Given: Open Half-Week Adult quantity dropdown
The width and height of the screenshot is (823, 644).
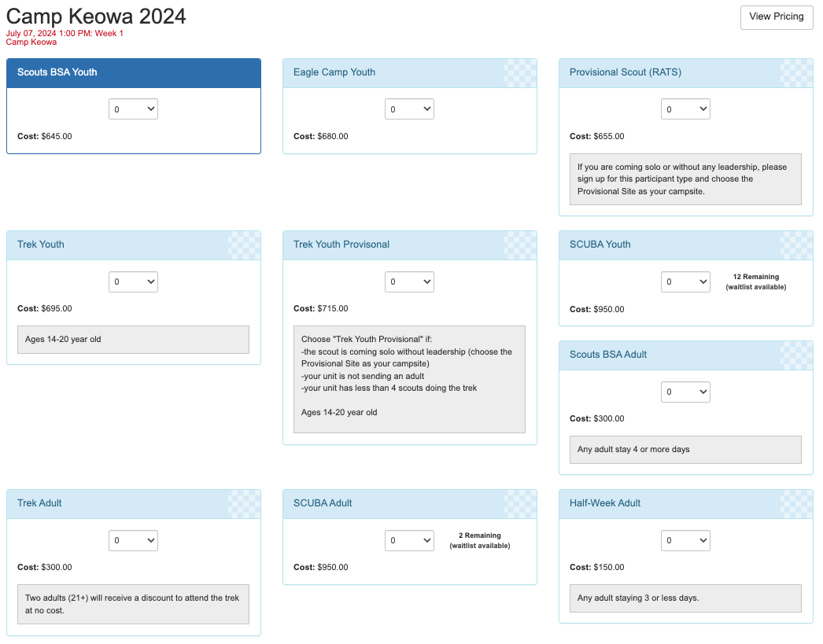Looking at the screenshot, I should 685,540.
